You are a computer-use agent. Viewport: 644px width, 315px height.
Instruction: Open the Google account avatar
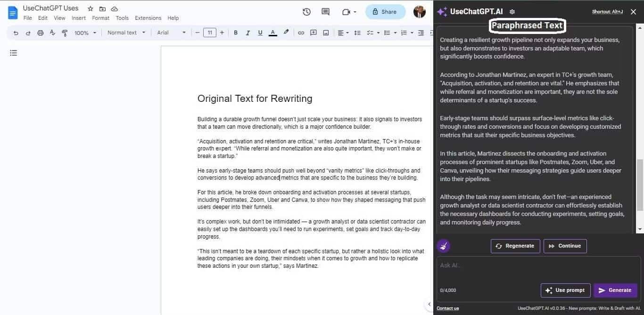(419, 12)
